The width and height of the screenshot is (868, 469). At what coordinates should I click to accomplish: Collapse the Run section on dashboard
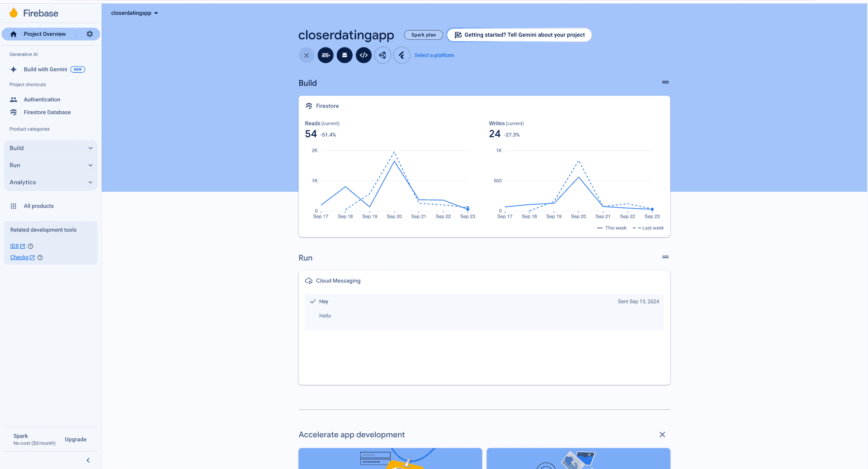665,257
